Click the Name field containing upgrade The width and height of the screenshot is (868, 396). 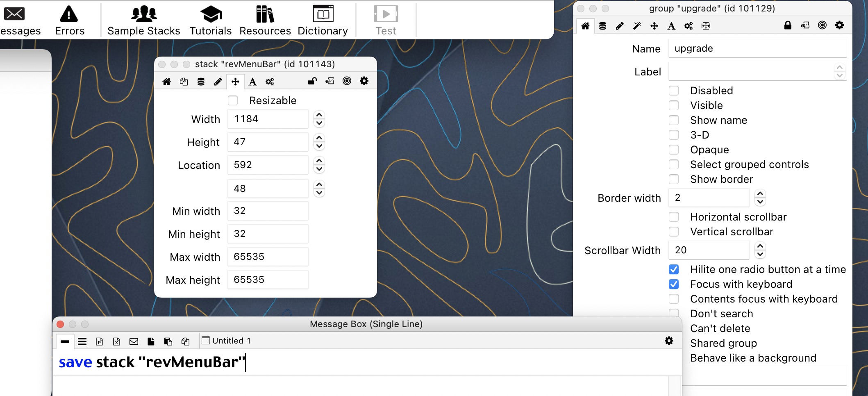coord(757,48)
